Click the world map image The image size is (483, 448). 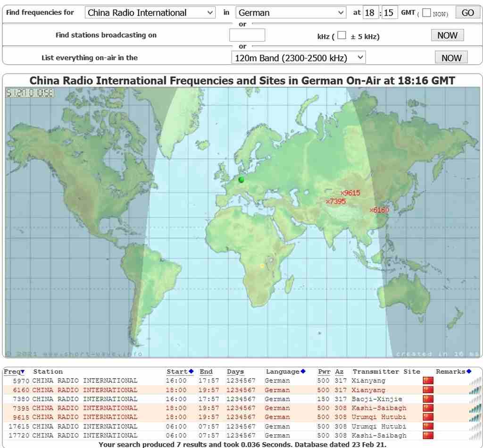coord(242,222)
